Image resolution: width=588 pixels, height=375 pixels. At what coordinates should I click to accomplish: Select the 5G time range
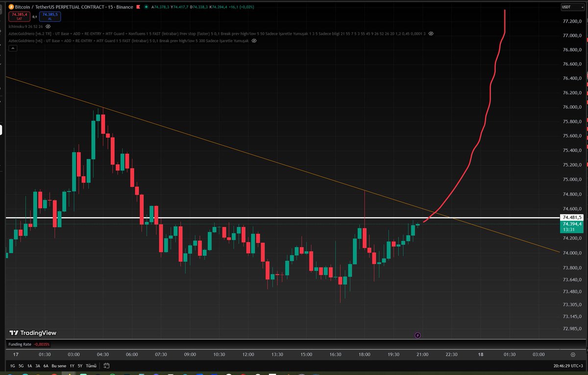point(21,366)
